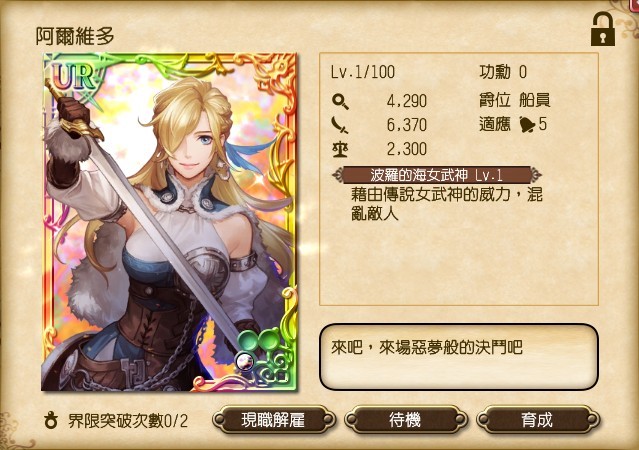The height and width of the screenshot is (450, 639).
Task: Click the 功勳 0 merit label
Action: 503,72
